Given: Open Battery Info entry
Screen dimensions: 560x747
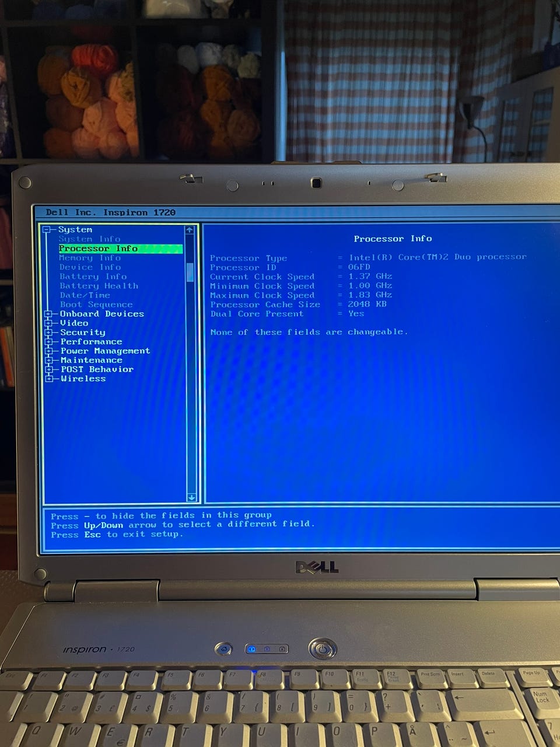Looking at the screenshot, I should point(93,277).
